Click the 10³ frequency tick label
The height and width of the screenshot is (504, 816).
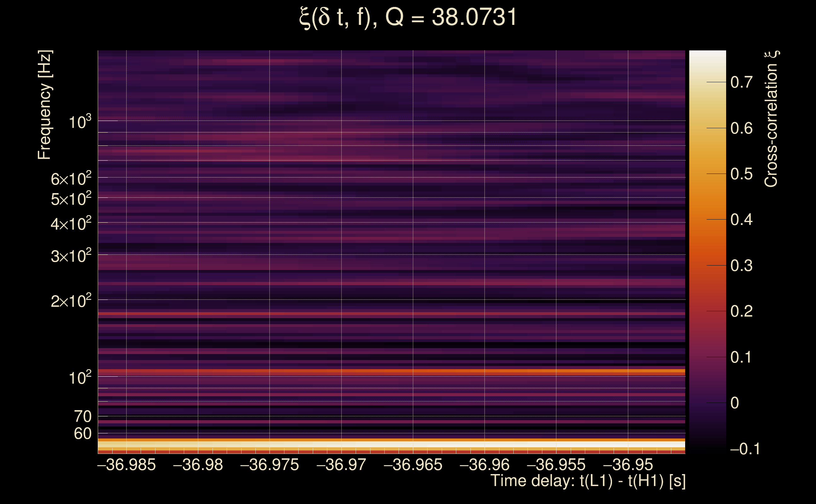[x=80, y=122]
